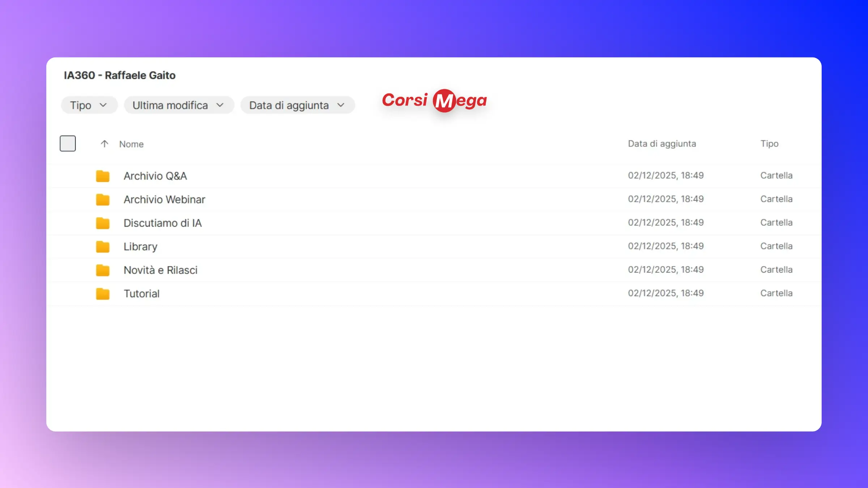Tick the select-all checkbox

68,144
